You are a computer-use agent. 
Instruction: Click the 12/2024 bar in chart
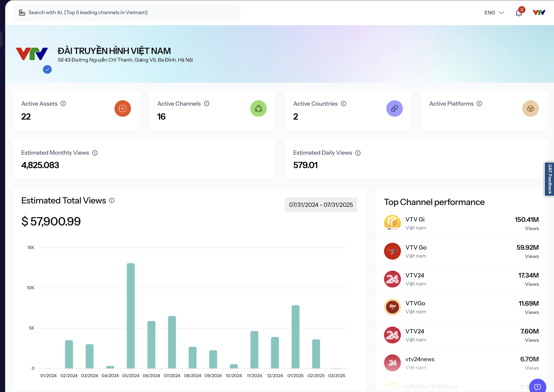click(x=275, y=353)
